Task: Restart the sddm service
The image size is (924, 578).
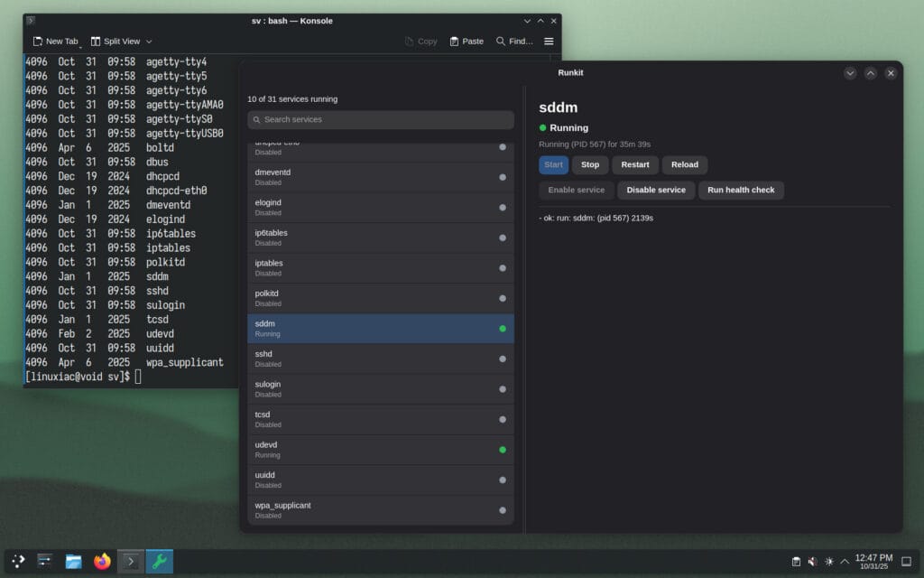Action: [x=634, y=164]
